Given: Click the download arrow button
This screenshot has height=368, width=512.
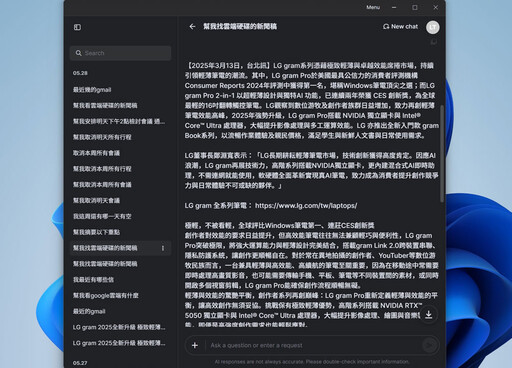Looking at the screenshot, I should [429, 314].
